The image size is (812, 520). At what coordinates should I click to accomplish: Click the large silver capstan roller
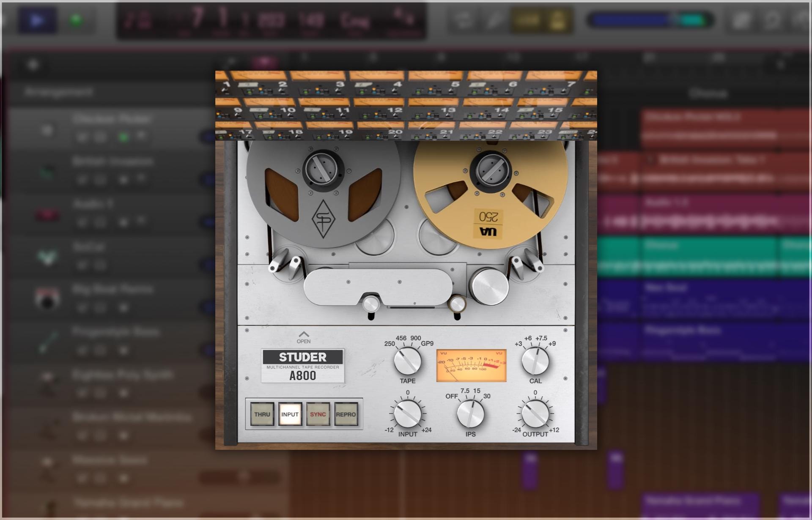click(x=490, y=286)
